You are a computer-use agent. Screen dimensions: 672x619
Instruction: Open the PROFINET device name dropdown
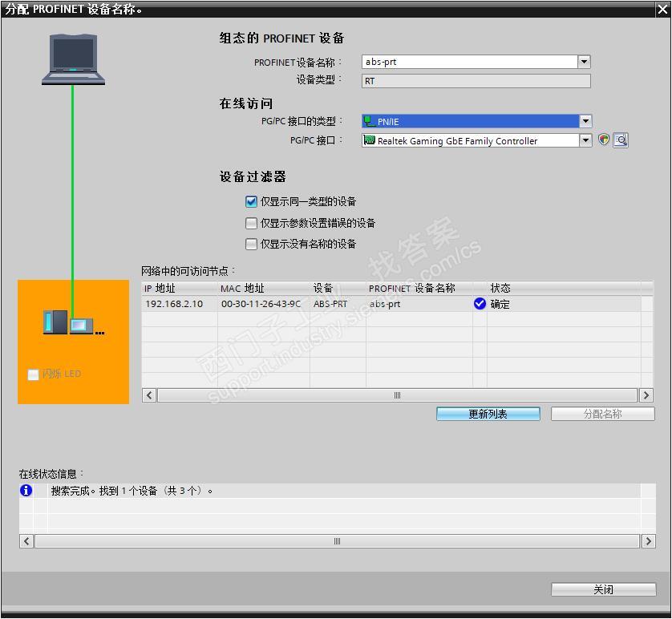584,62
